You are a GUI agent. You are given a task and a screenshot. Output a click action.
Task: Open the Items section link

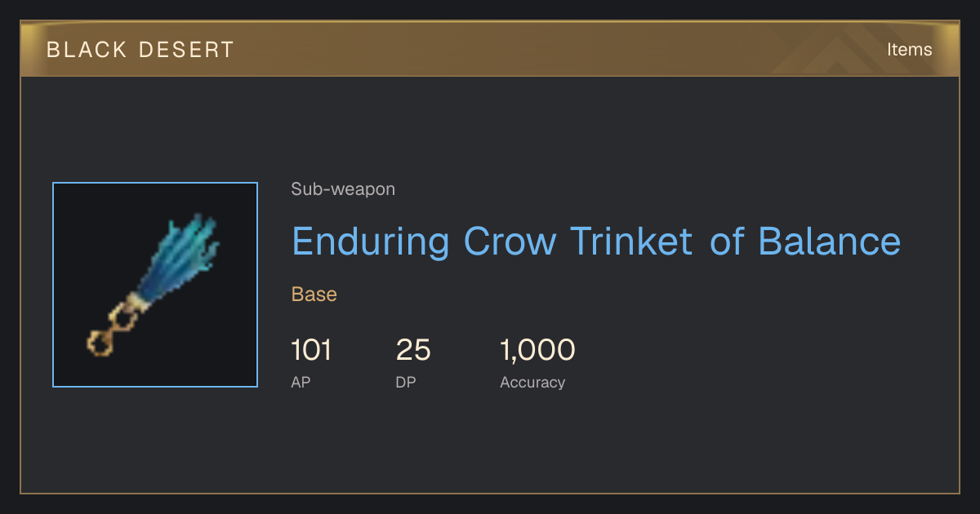[x=909, y=49]
